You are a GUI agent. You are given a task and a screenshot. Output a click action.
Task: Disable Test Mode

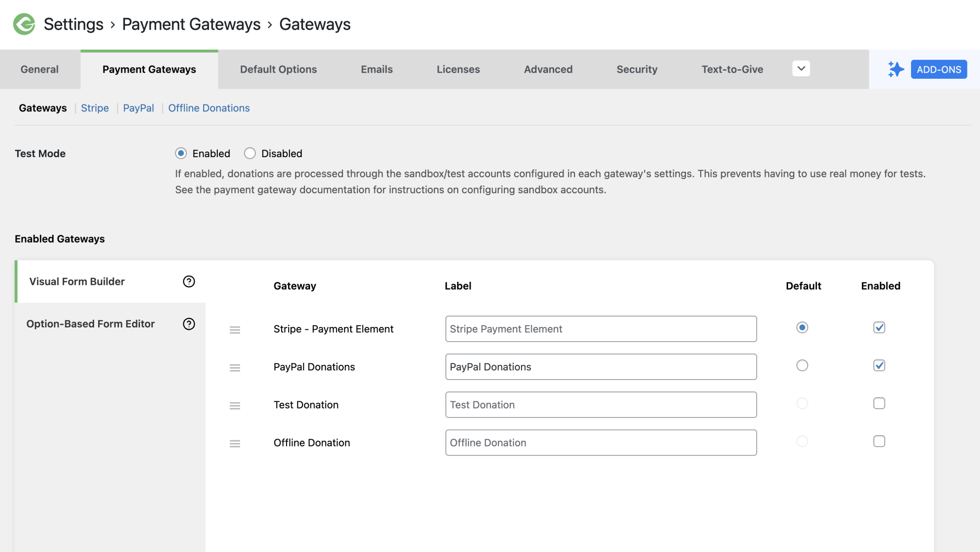click(x=250, y=153)
